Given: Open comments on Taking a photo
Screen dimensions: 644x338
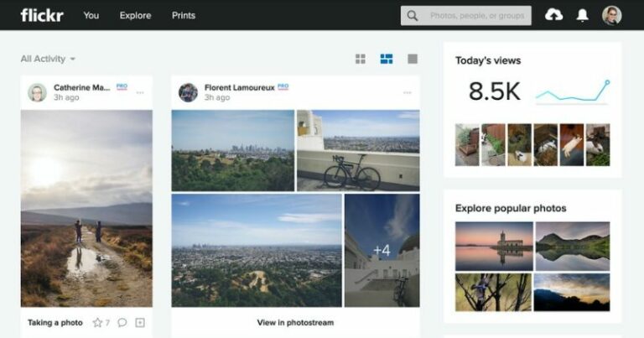Looking at the screenshot, I should [122, 322].
